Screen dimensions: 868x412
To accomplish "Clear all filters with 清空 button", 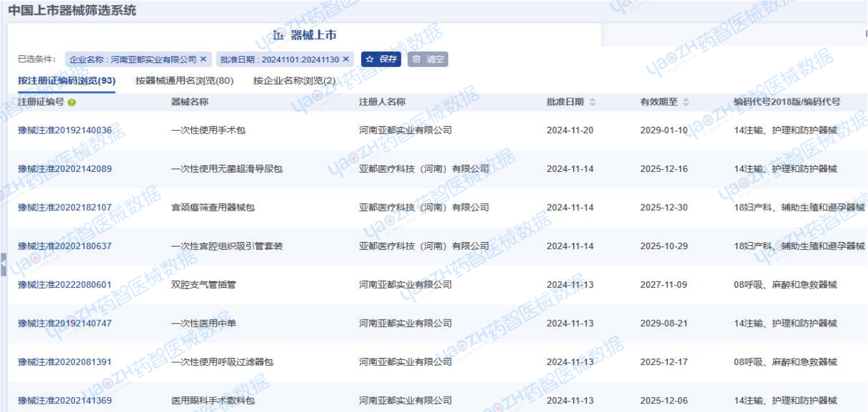I will click(427, 59).
